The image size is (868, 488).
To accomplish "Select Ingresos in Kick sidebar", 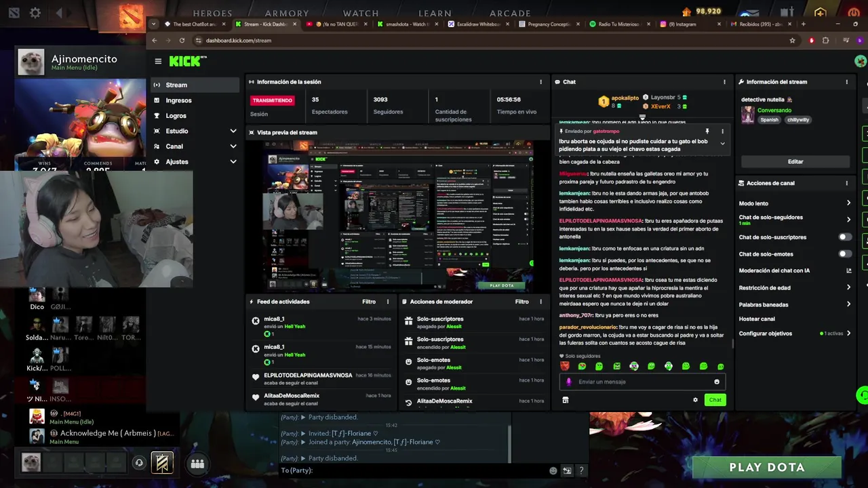I will click(195, 100).
